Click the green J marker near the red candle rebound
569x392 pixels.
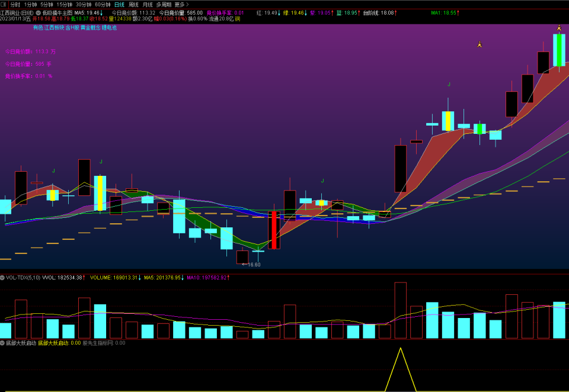point(322,181)
